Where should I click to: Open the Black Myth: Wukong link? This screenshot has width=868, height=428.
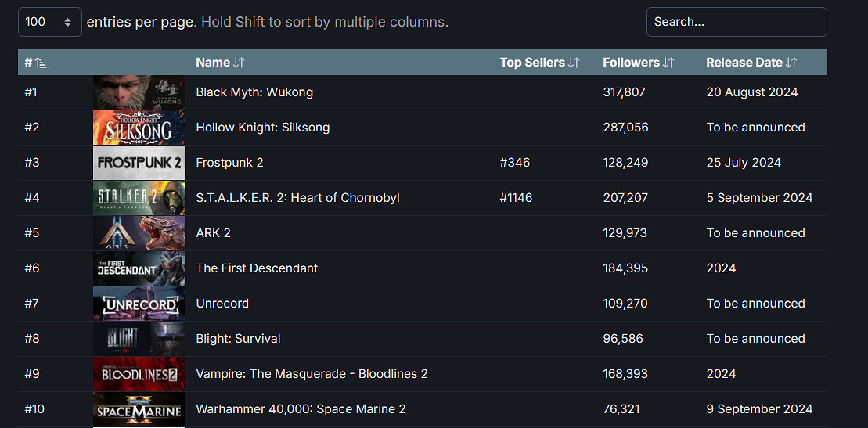[254, 92]
